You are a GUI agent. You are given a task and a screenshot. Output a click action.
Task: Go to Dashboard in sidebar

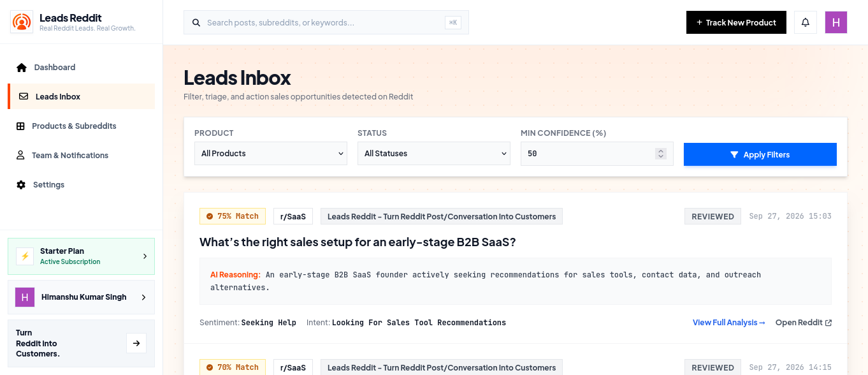tap(81, 68)
